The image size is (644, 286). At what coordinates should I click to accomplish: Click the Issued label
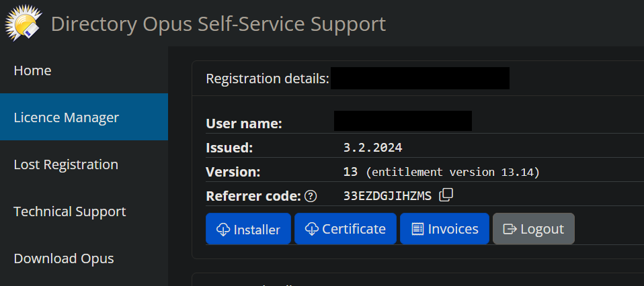[229, 148]
